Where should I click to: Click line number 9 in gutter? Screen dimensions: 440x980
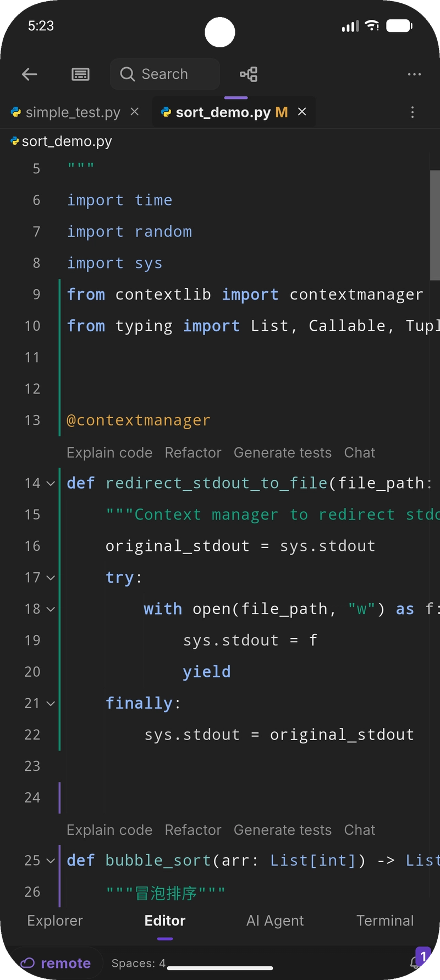(36, 294)
